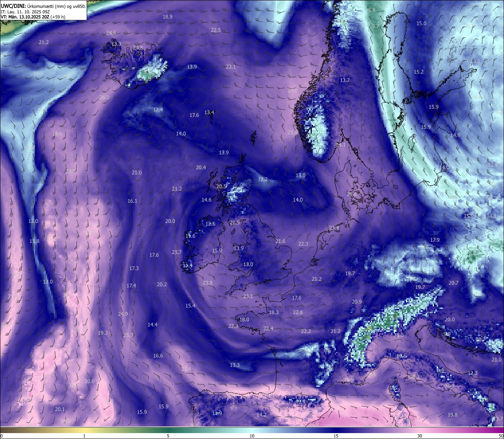Click the '30' tick label on the color scale
Viewport: 504px width, 439px height.
(420, 436)
